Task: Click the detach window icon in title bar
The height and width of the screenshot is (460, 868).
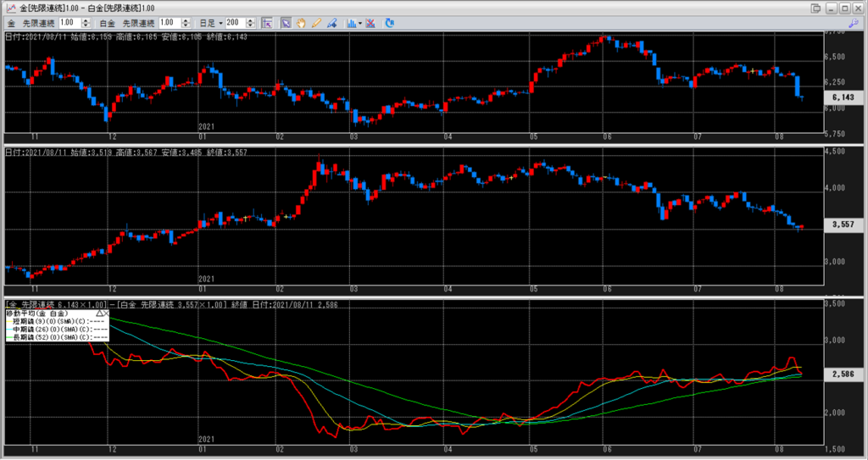Action: point(815,8)
